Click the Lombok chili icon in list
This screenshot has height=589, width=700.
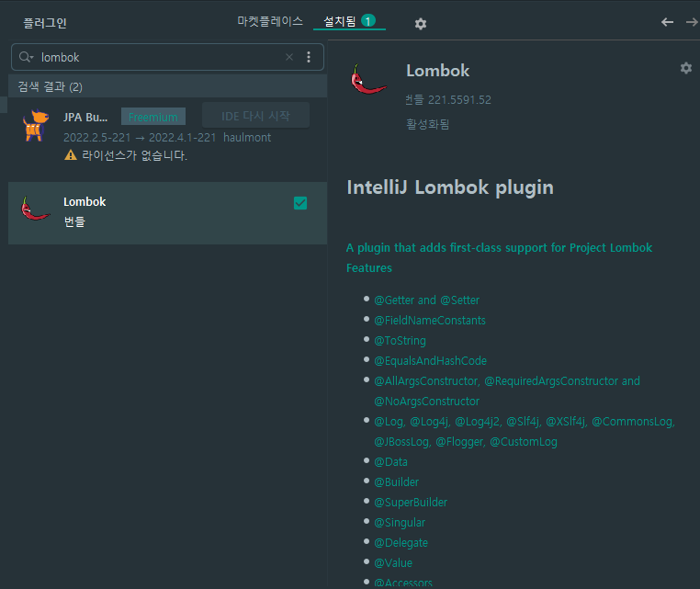point(35,209)
